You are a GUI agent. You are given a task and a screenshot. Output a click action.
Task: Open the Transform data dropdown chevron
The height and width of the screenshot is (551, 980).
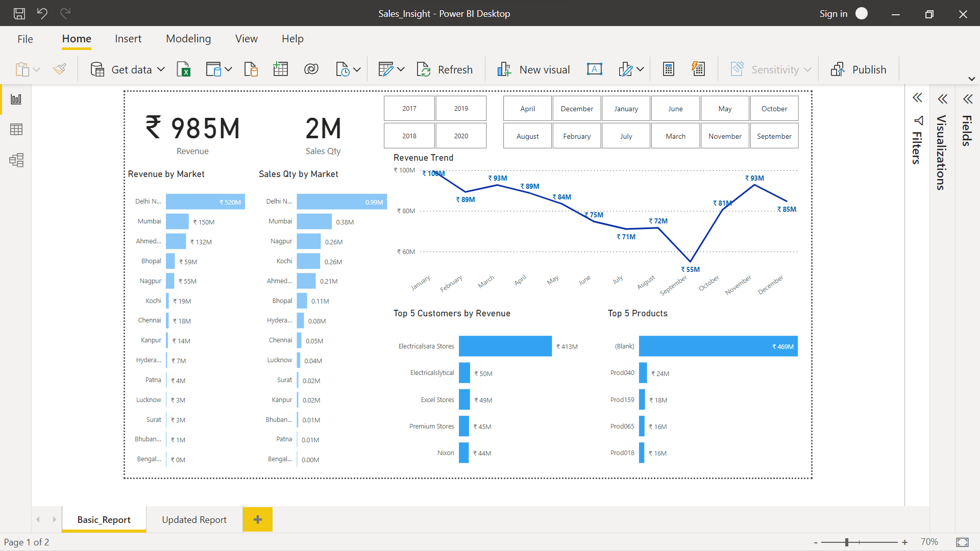[x=401, y=69]
